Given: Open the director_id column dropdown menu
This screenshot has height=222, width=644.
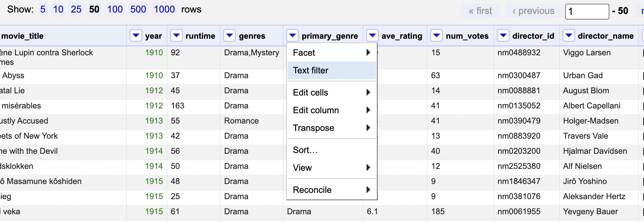Looking at the screenshot, I should (503, 36).
